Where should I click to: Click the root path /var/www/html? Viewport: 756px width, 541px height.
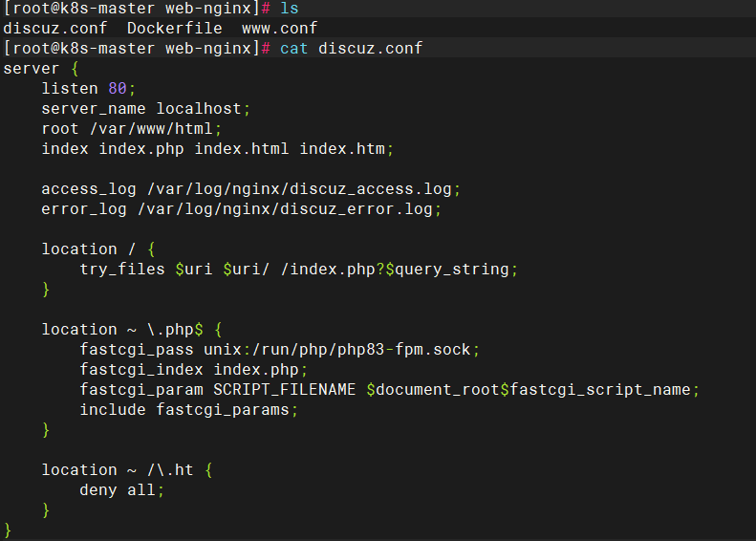151,129
